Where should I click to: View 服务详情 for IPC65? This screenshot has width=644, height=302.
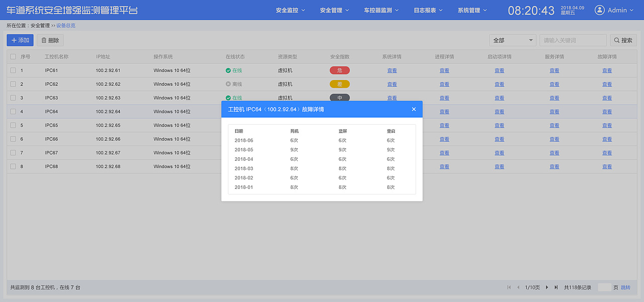554,125
